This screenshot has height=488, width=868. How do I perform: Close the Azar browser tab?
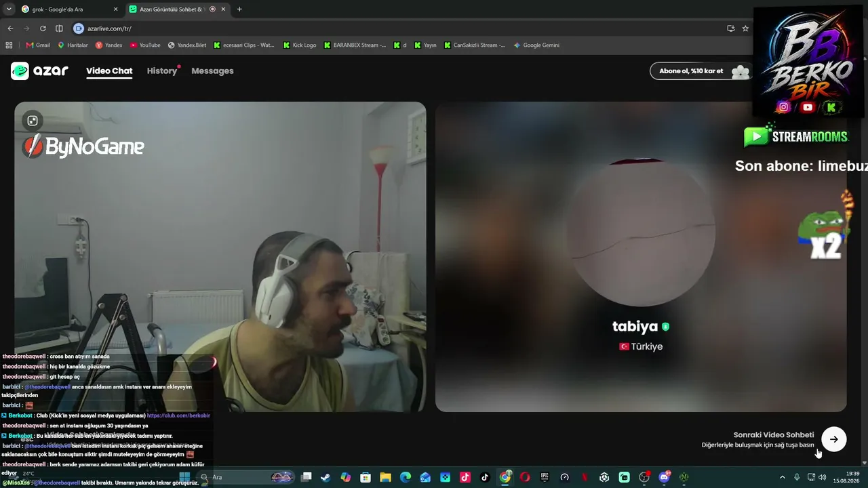tap(223, 9)
